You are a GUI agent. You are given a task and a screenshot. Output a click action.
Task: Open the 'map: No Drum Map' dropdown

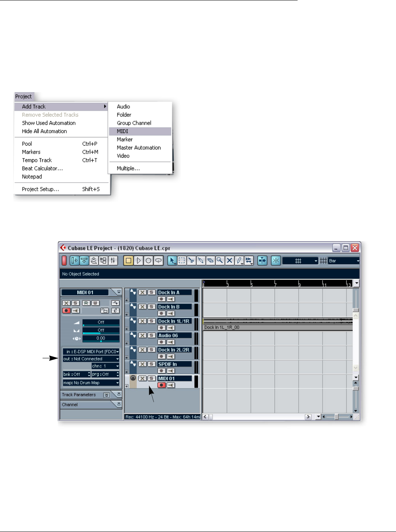(91, 383)
